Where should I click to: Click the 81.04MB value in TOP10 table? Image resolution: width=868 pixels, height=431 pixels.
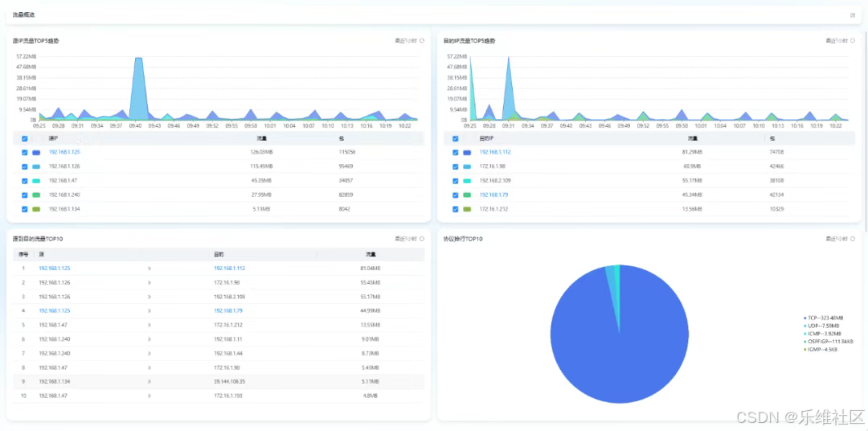click(x=371, y=268)
